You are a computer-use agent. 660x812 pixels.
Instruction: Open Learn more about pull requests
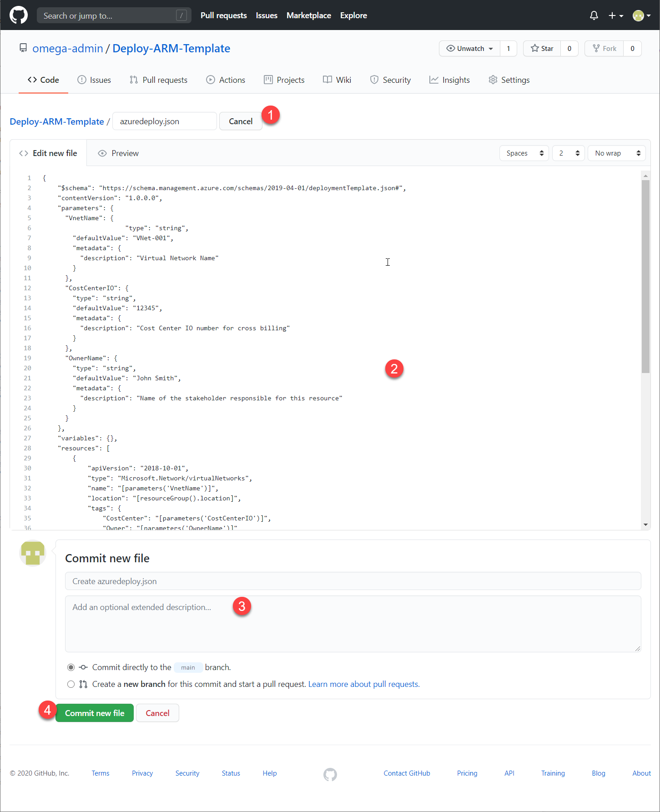[364, 684]
